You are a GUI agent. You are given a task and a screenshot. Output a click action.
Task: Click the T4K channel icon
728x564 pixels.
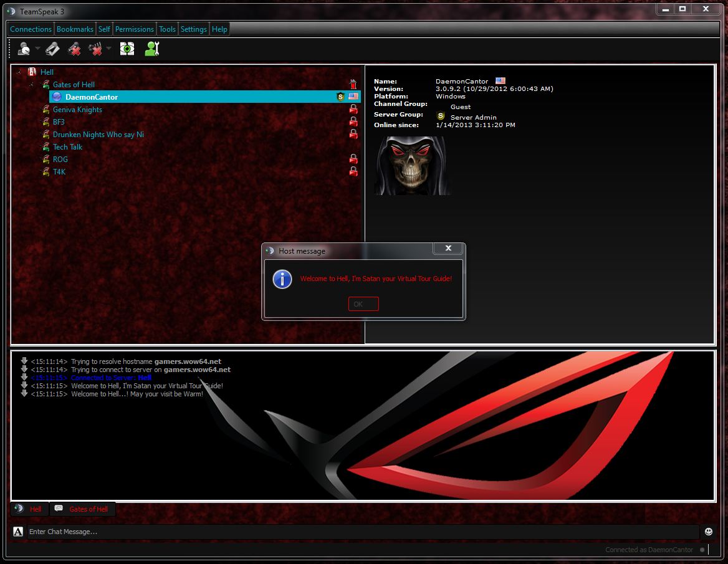(45, 172)
